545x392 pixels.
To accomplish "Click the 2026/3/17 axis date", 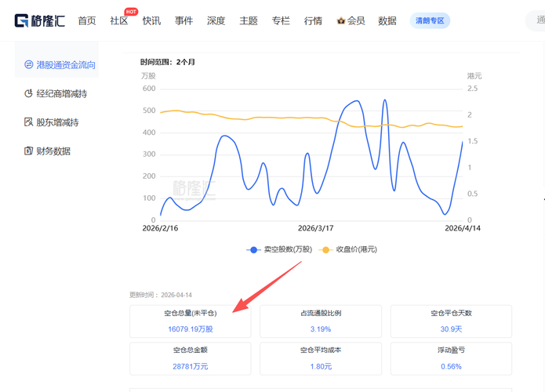I will 315,228.
